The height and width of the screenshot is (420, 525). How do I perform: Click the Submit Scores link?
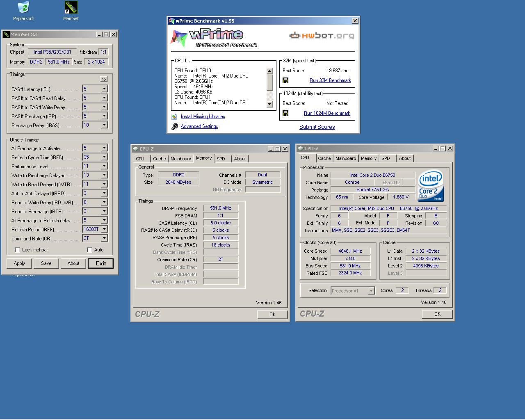pyautogui.click(x=317, y=127)
